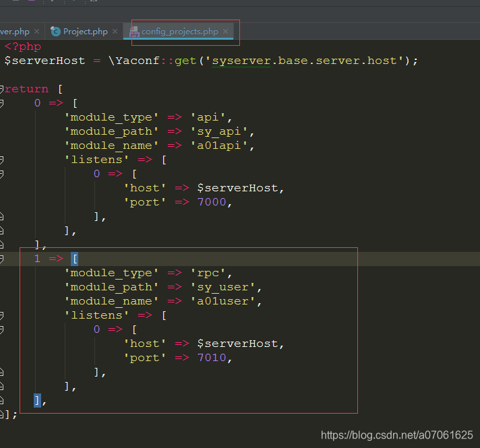This screenshot has height=448, width=480.
Task: Click the return keyword
Action: pyautogui.click(x=27, y=89)
